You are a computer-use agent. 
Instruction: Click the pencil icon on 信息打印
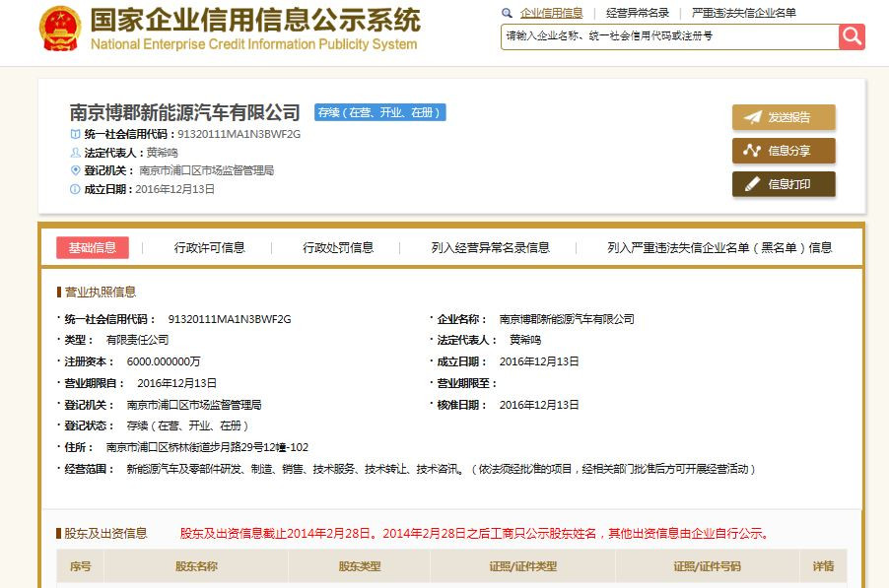[752, 184]
